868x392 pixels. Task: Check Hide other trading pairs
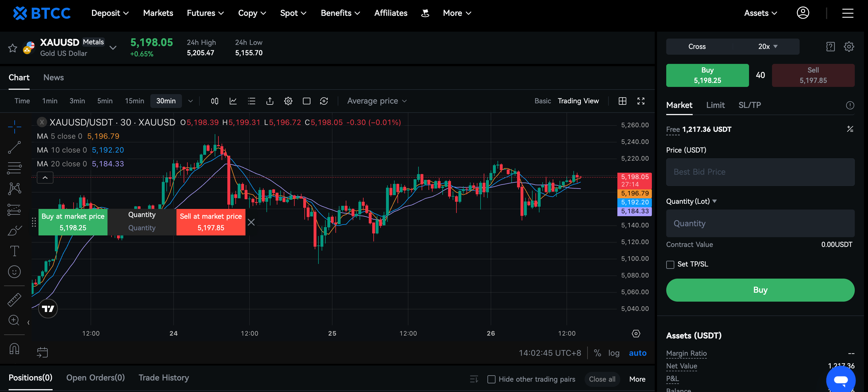(491, 379)
